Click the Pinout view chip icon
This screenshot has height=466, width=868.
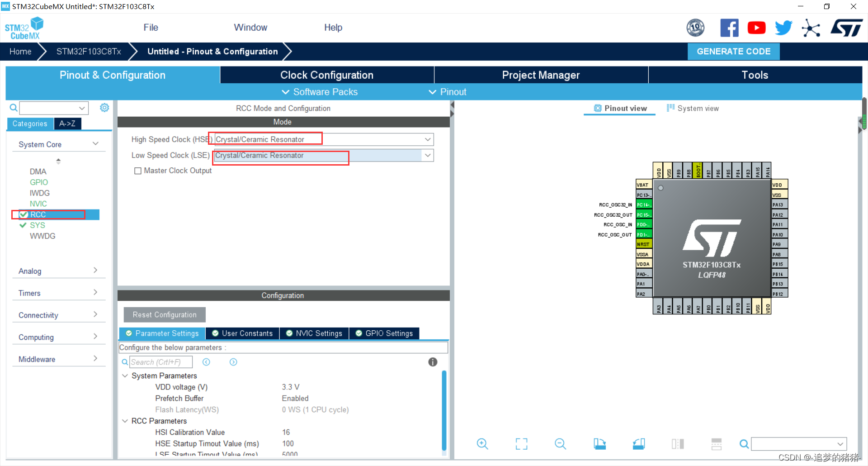click(x=598, y=108)
